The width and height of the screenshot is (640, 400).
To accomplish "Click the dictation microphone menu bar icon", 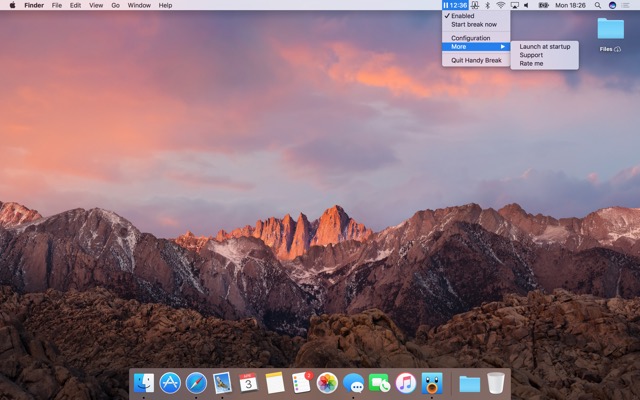I will coord(475,5).
